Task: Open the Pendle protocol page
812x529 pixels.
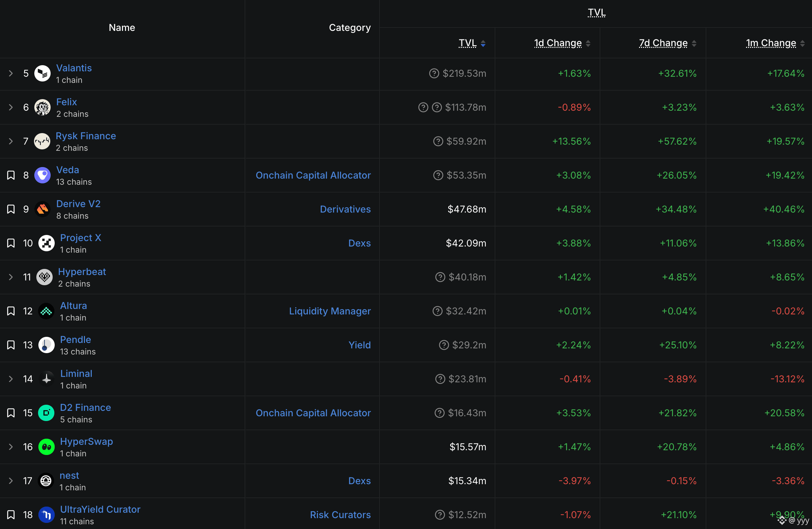Action: (75, 339)
